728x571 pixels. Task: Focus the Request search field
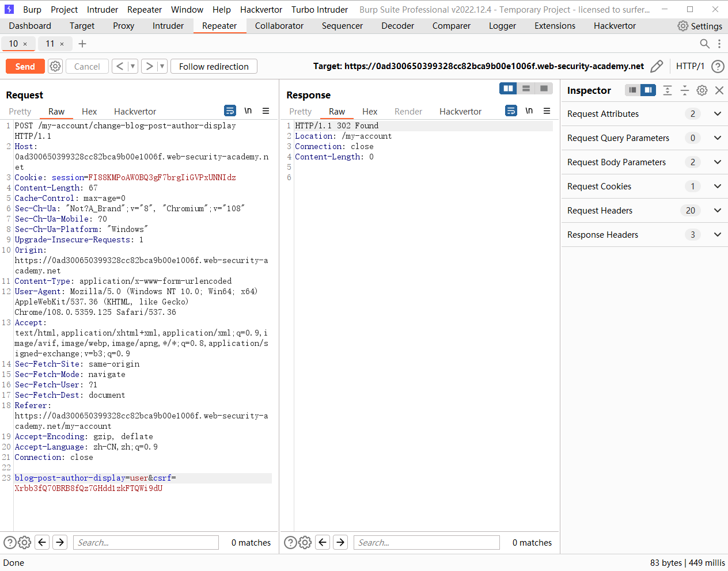point(146,542)
